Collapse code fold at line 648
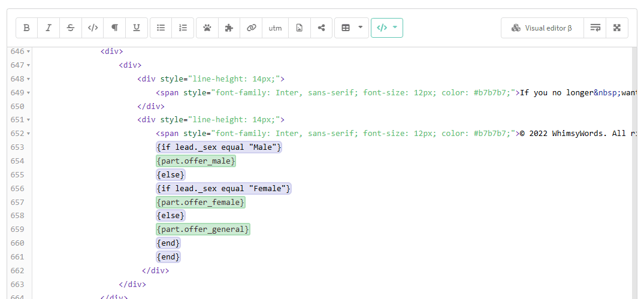Viewport: 644px width, 299px height. pos(28,79)
